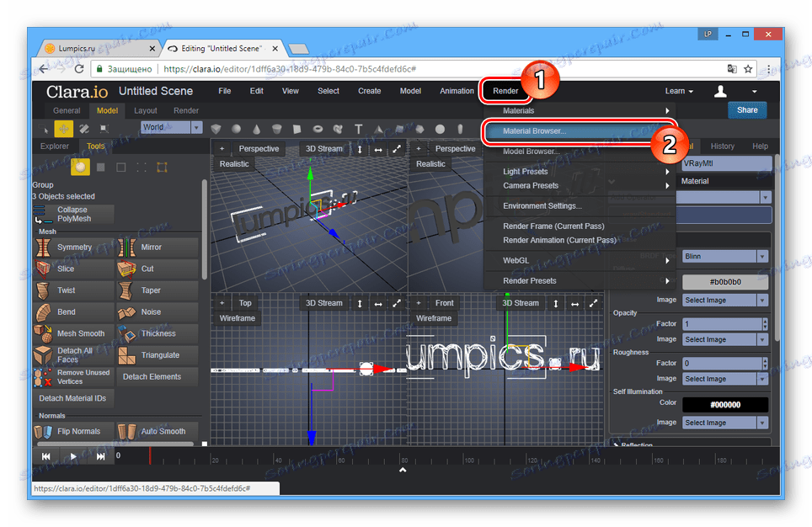Open Opacity Select Image dropdown

tap(725, 339)
